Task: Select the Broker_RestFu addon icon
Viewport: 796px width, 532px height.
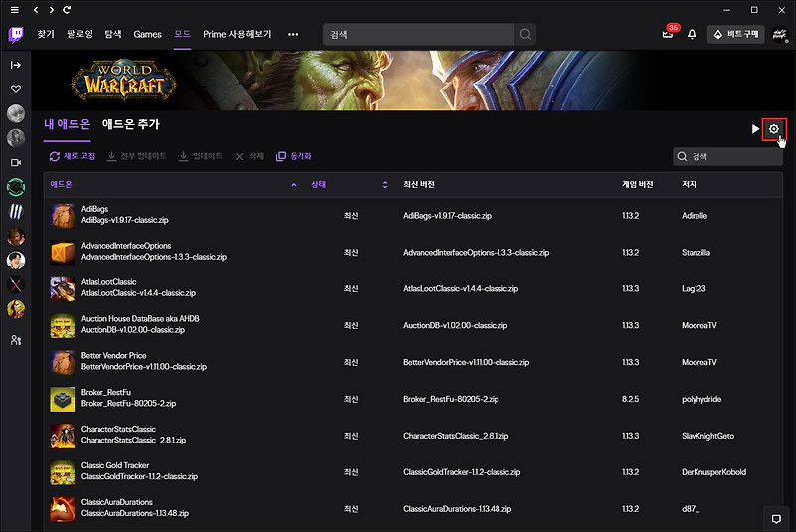Action: 63,399
